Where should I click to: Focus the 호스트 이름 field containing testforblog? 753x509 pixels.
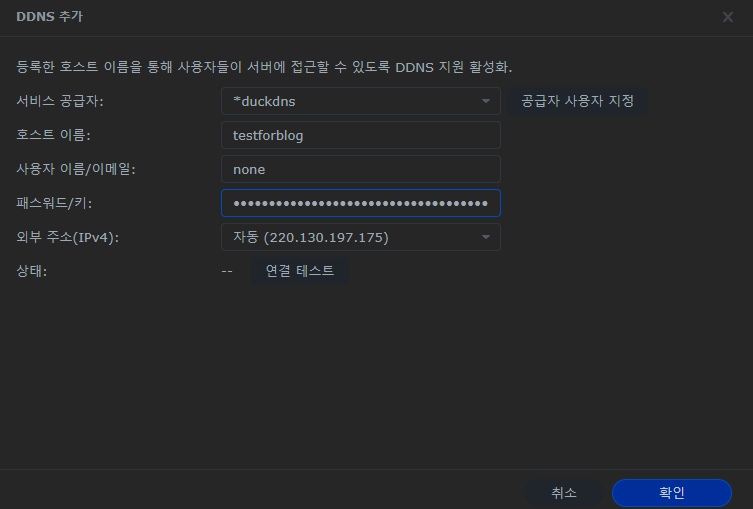pos(360,135)
